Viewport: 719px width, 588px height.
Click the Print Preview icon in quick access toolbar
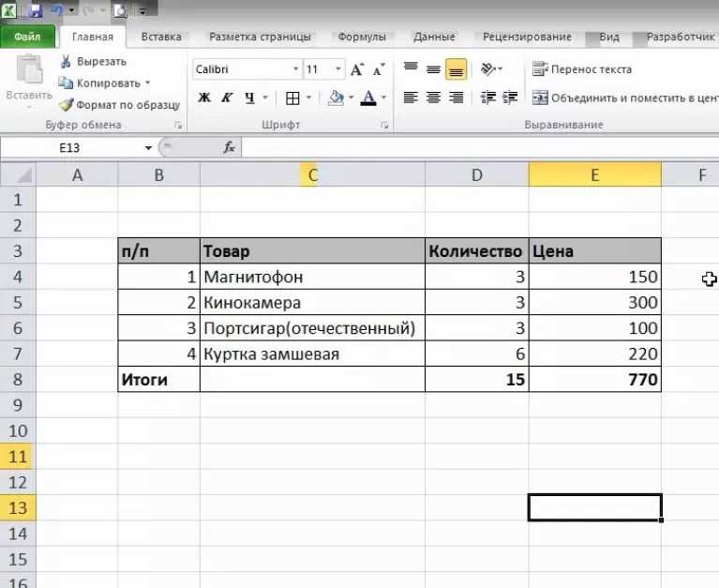(120, 9)
